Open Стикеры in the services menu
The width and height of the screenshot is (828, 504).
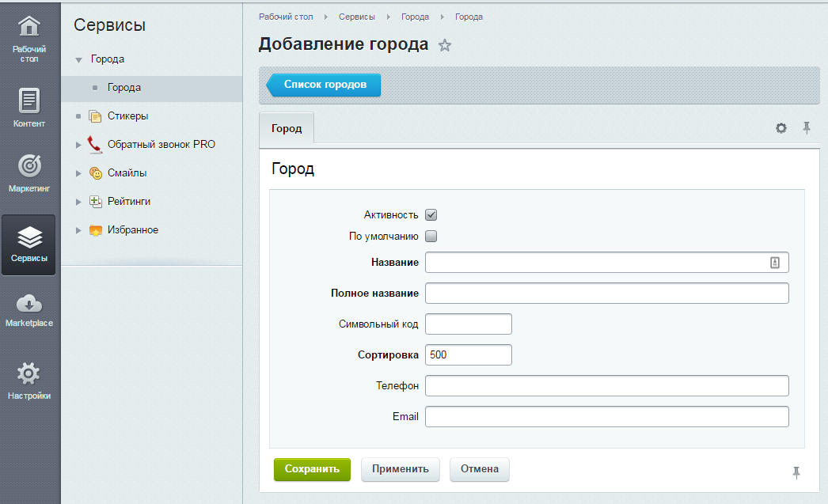pyautogui.click(x=127, y=116)
